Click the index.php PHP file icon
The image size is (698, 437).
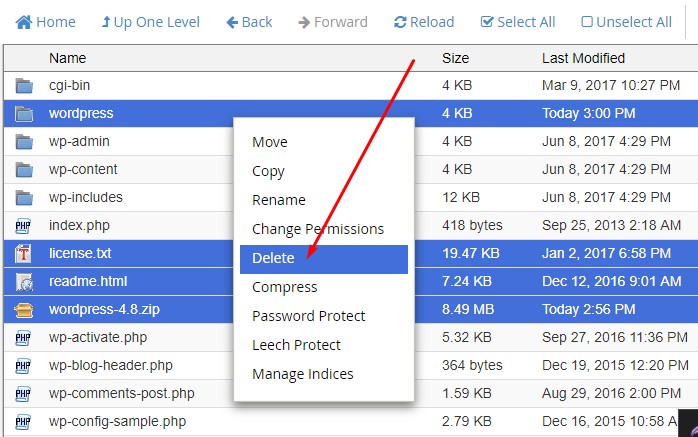[23, 226]
